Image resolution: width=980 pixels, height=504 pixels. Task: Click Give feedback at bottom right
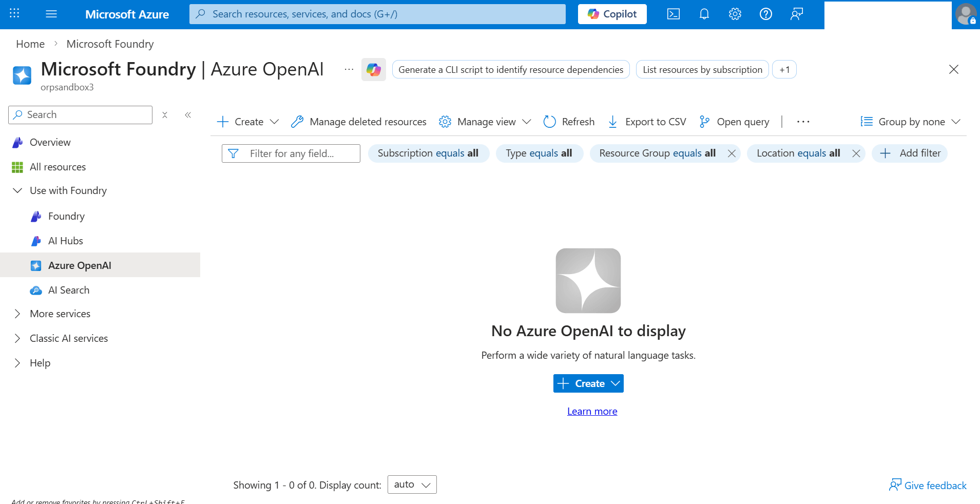[x=928, y=485]
